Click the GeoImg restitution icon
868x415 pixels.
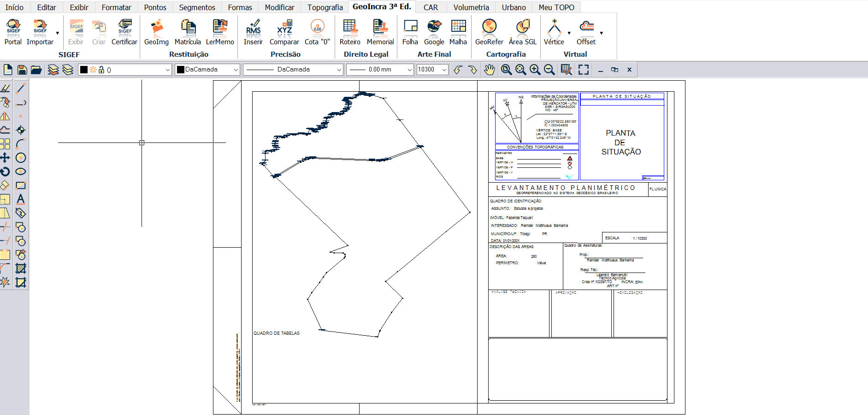(x=156, y=32)
